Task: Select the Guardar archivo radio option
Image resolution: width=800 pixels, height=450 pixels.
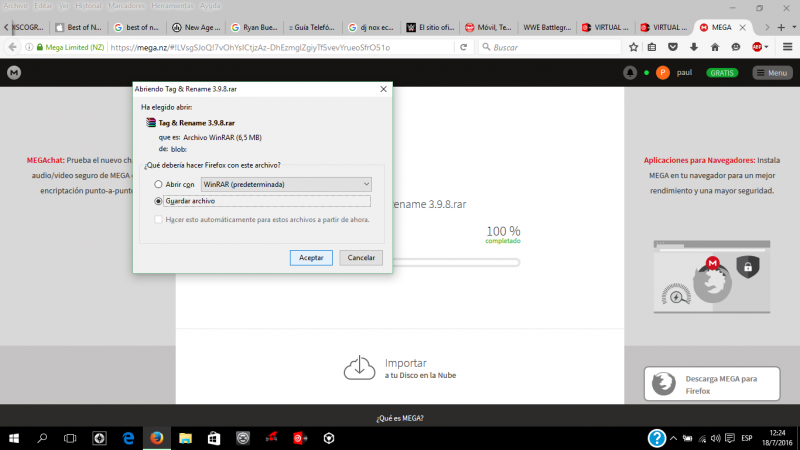Action: 158,201
